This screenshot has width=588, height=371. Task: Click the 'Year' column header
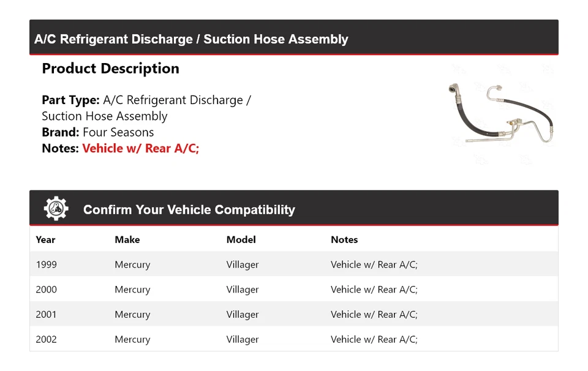click(45, 239)
